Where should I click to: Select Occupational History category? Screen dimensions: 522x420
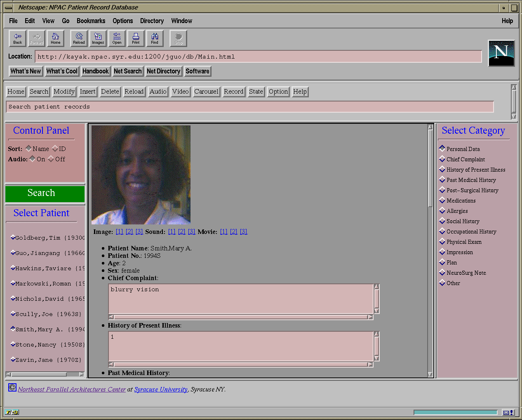tap(442, 231)
